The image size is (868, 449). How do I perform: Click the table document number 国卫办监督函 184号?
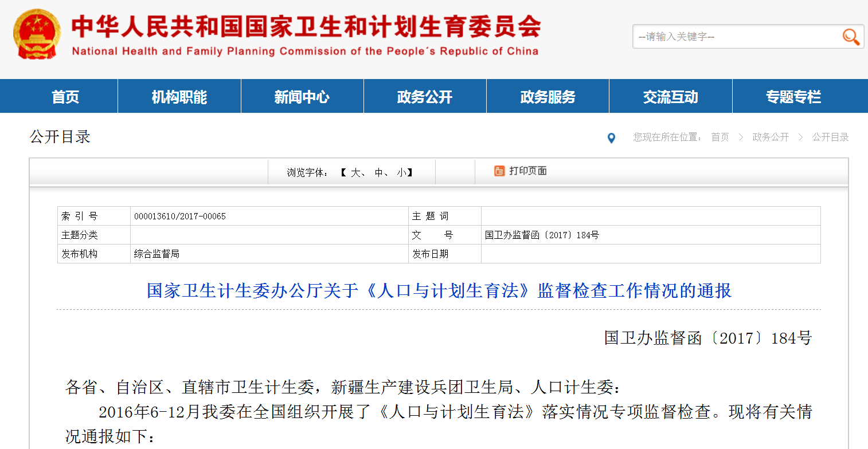pos(542,235)
